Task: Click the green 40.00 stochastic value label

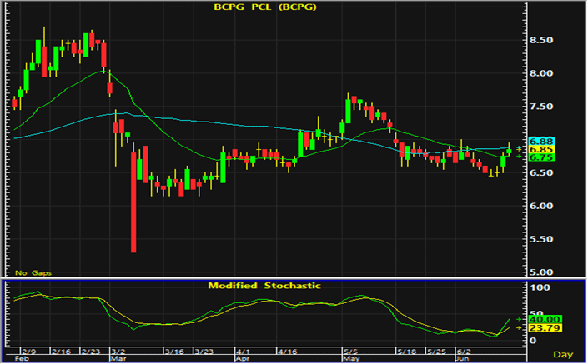Action: [544, 319]
